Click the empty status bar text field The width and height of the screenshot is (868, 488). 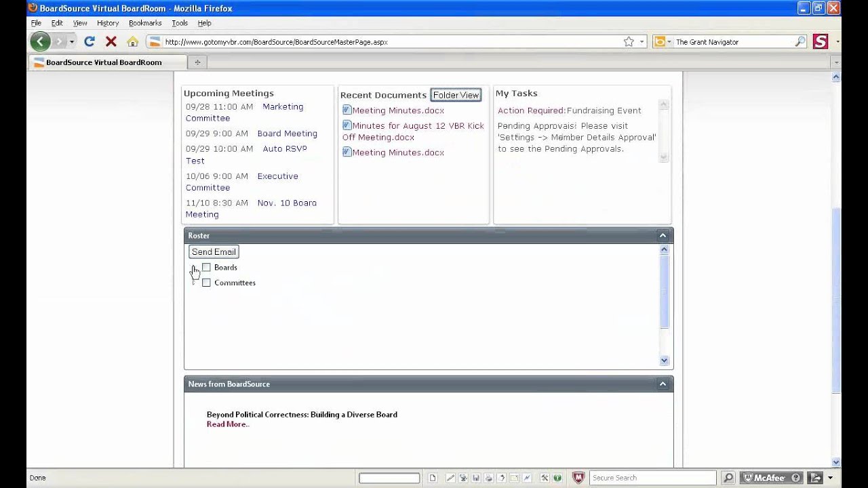[x=389, y=478]
